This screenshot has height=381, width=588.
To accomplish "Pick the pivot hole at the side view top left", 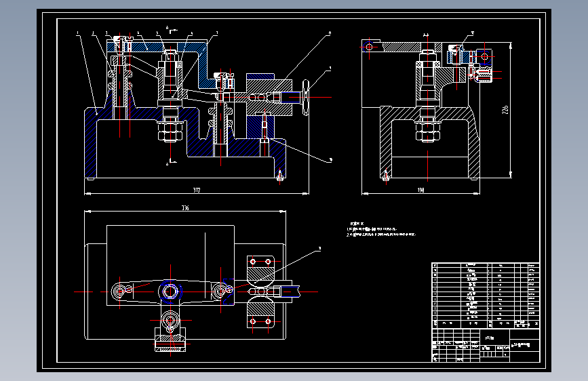I will tap(369, 47).
